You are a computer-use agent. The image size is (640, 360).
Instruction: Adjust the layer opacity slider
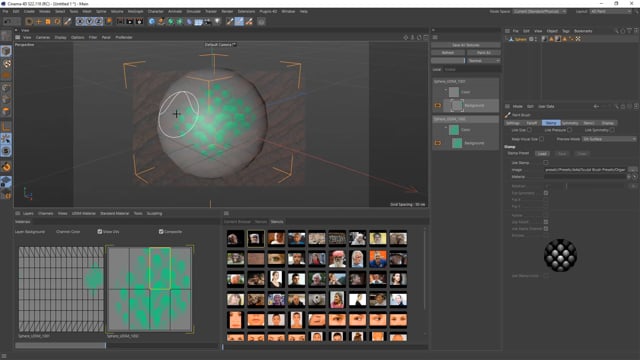coord(448,60)
